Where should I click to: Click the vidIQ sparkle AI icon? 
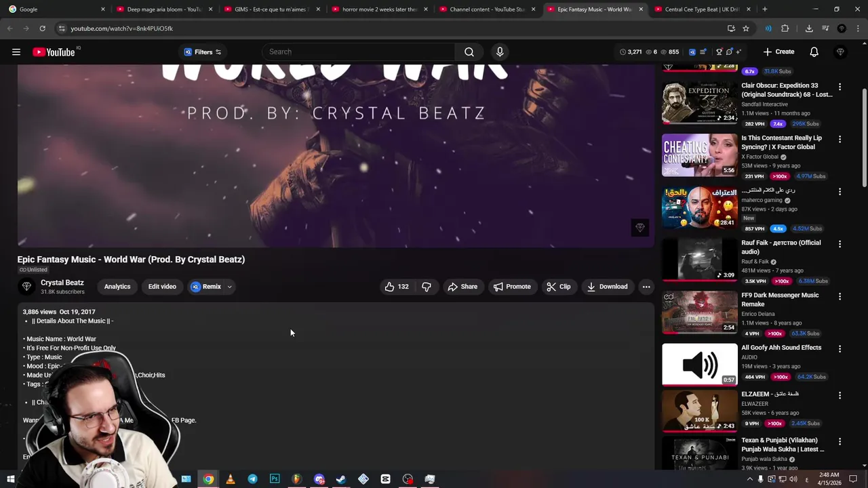coord(738,52)
